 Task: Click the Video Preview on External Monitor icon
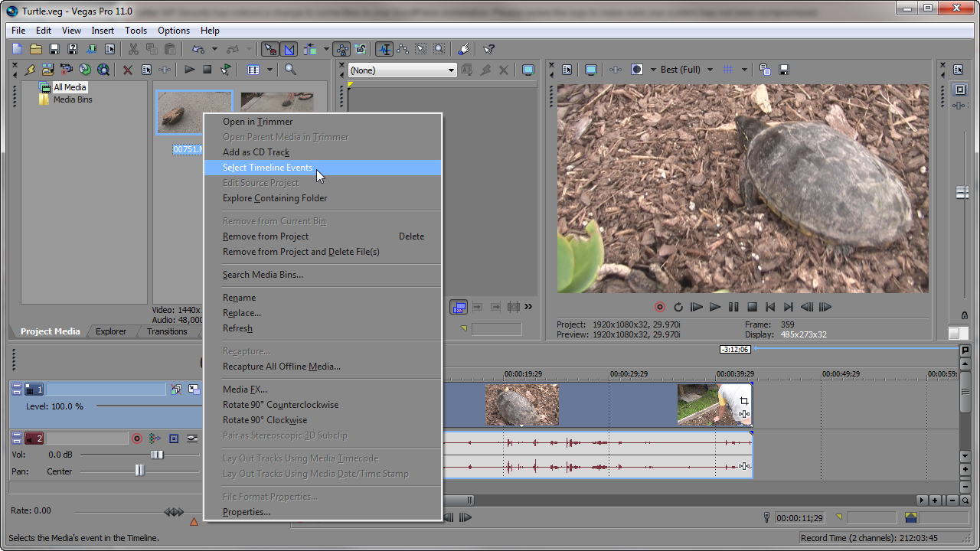[x=590, y=70]
